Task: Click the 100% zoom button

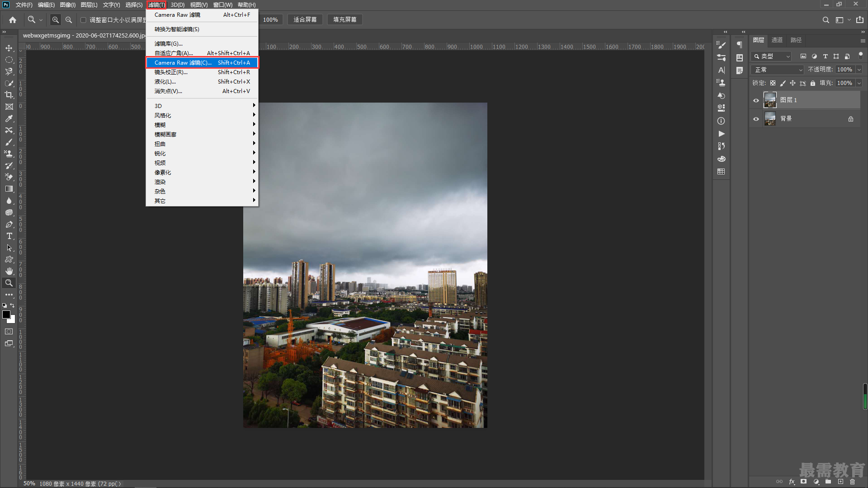Action: coord(270,20)
